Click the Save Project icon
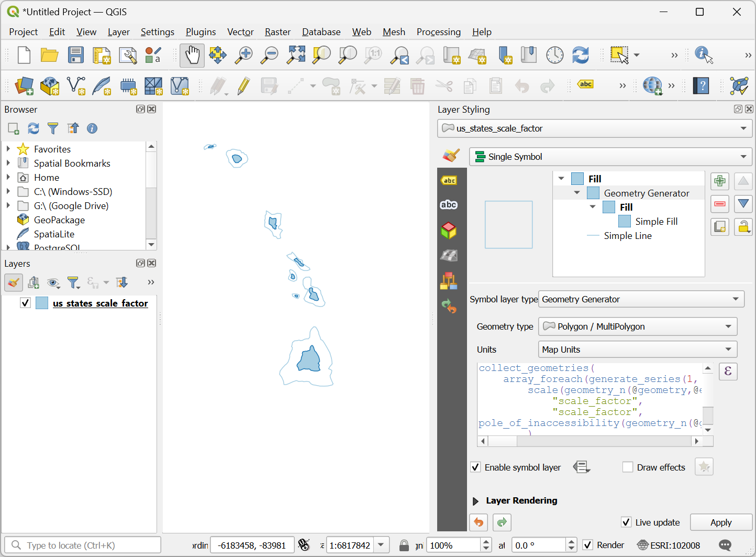This screenshot has width=756, height=557. (x=76, y=55)
